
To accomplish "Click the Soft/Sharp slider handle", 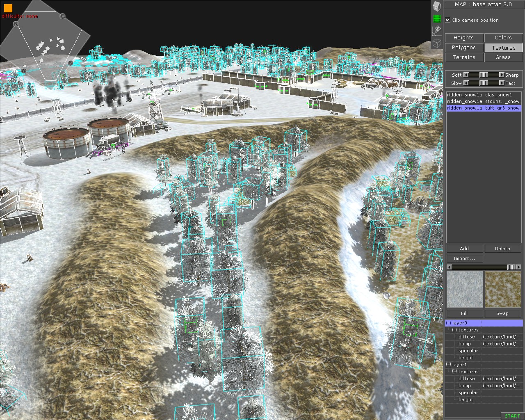I will [484, 75].
